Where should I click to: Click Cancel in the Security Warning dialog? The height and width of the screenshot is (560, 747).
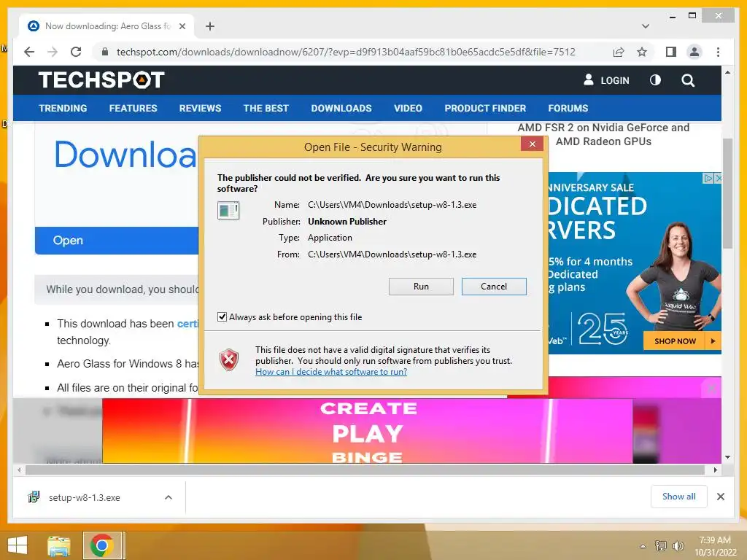(x=494, y=286)
